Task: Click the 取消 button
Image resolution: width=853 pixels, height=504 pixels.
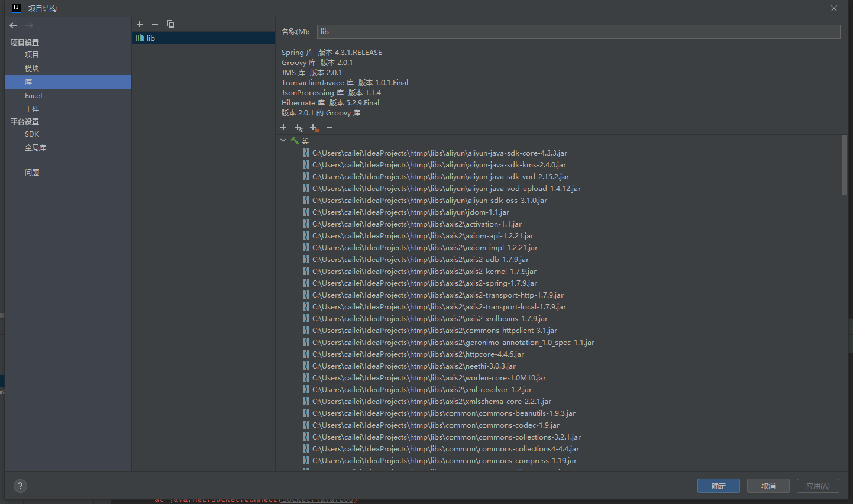Action: [768, 486]
